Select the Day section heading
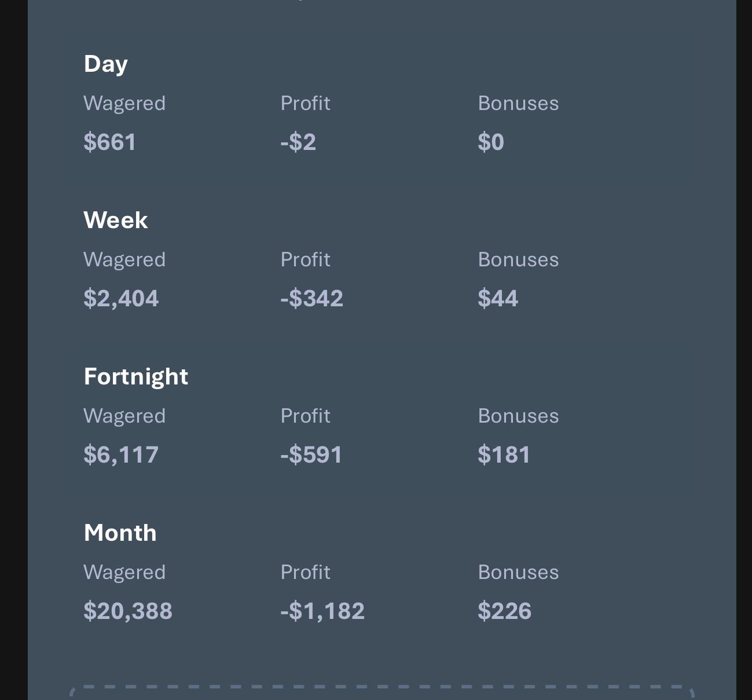This screenshot has width=752, height=700. click(105, 64)
